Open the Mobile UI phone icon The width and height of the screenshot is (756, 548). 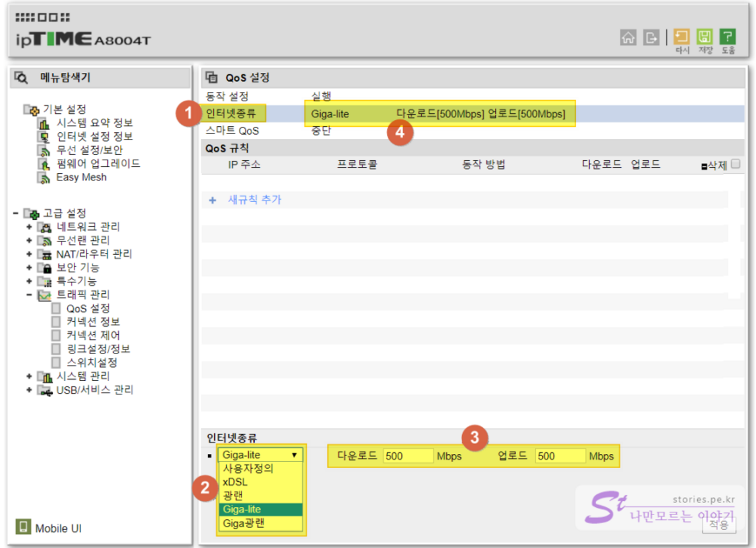(x=23, y=527)
